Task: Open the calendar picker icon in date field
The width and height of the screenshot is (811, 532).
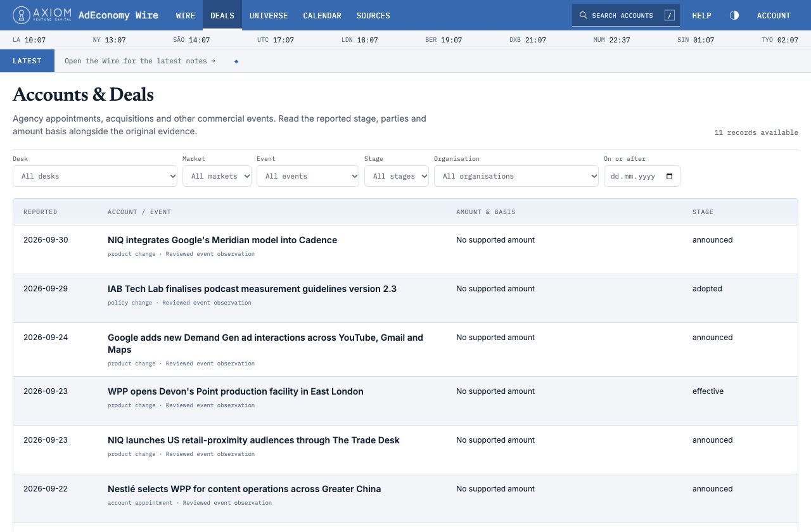Action: pos(670,176)
